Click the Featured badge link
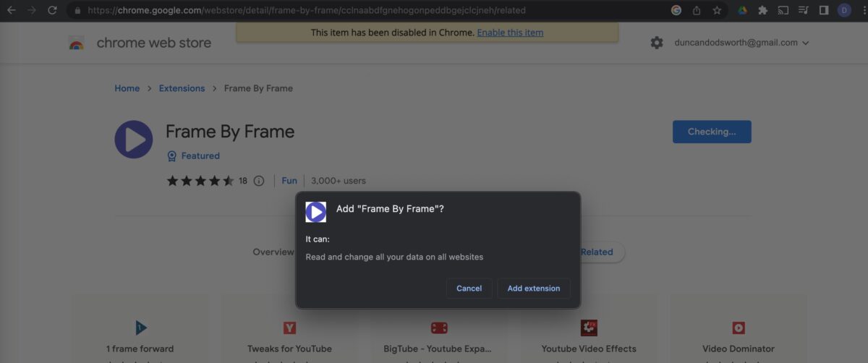The width and height of the screenshot is (868, 363). click(193, 155)
